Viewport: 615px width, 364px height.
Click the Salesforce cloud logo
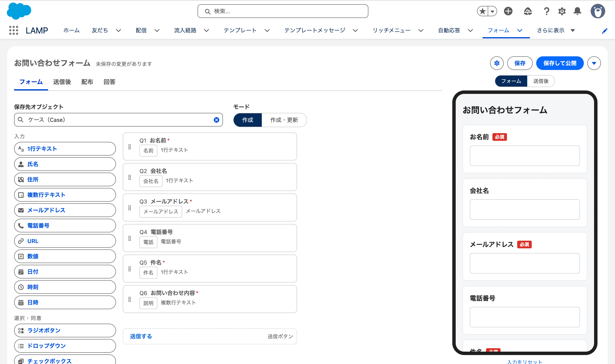point(19,11)
